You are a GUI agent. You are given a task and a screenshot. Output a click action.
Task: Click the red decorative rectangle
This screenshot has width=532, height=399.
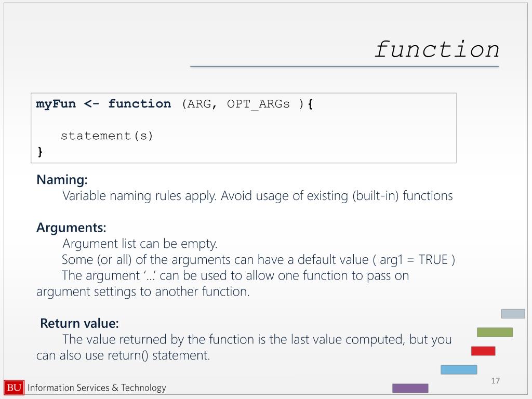point(483,351)
